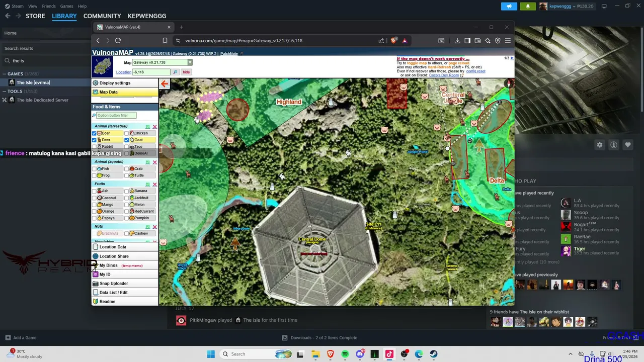
Task: Expand the Display settings panel
Action: pos(125,83)
